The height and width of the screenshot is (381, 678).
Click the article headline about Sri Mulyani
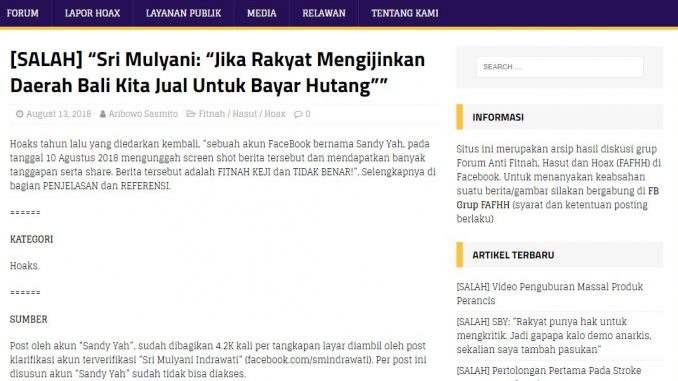pyautogui.click(x=217, y=72)
